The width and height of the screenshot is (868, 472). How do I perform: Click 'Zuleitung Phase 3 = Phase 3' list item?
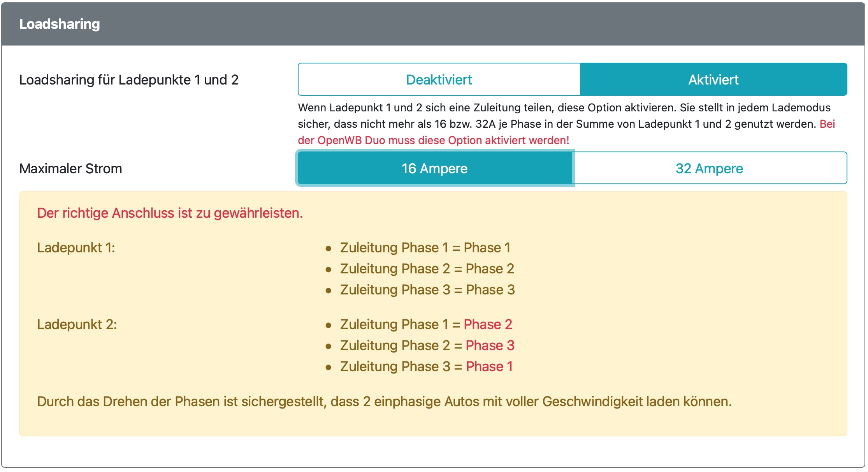tap(427, 290)
